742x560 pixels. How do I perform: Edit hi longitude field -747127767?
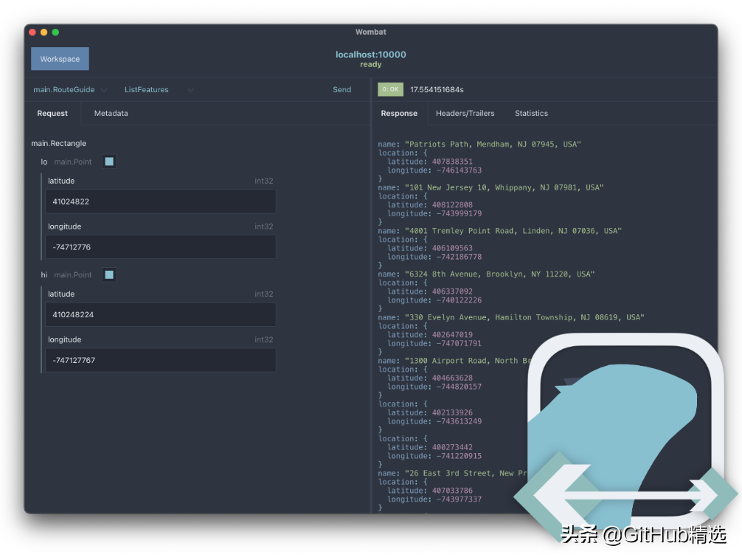pyautogui.click(x=160, y=360)
